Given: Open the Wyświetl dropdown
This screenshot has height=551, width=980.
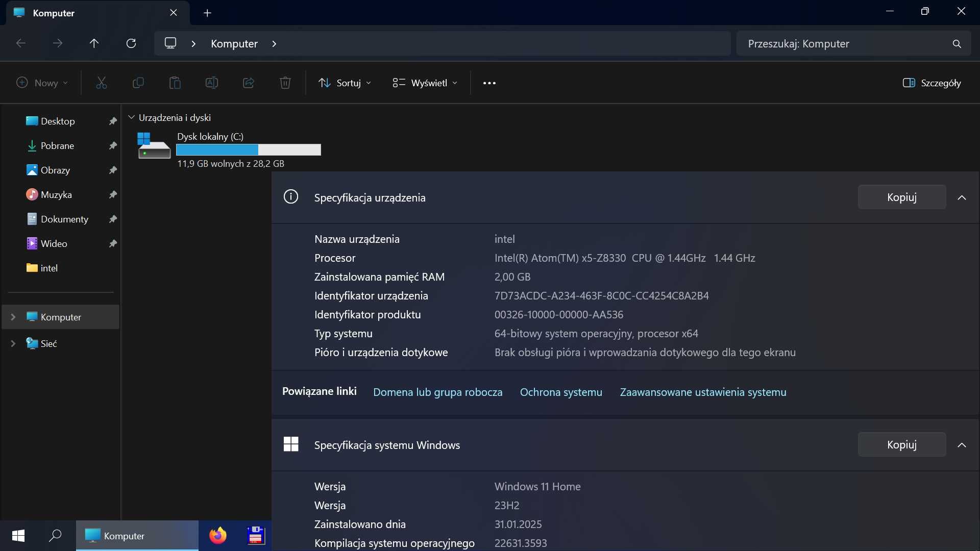Looking at the screenshot, I should coord(425,83).
